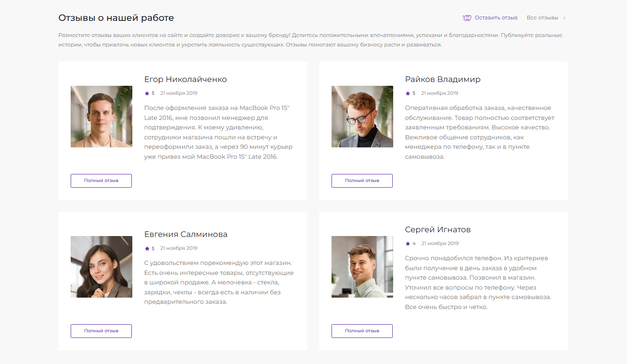Click the speech-bubble icon beside «Оставить отзыв»
Image resolution: width=627 pixels, height=364 pixels.
[466, 17]
